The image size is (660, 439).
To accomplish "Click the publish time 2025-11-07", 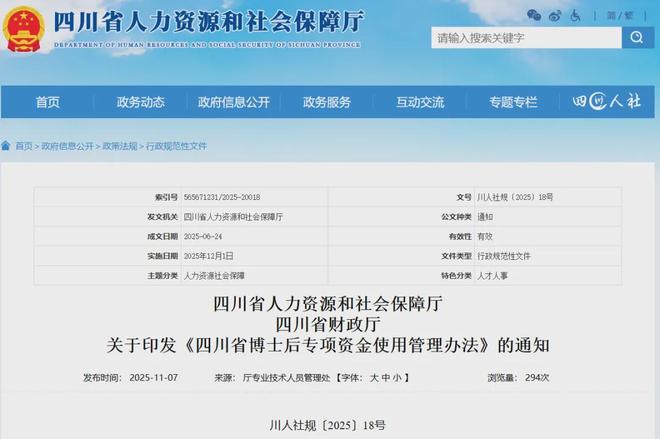I will [153, 378].
